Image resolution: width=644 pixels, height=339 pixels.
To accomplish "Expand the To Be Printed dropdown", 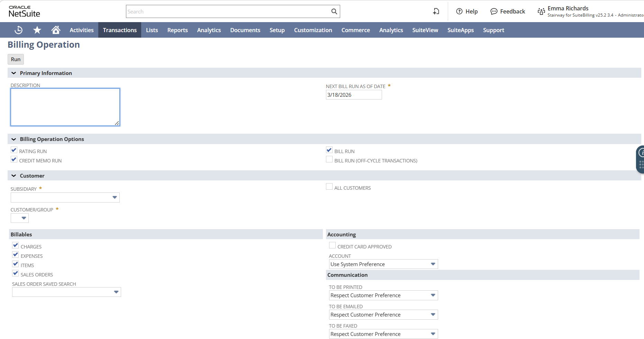I will [433, 295].
